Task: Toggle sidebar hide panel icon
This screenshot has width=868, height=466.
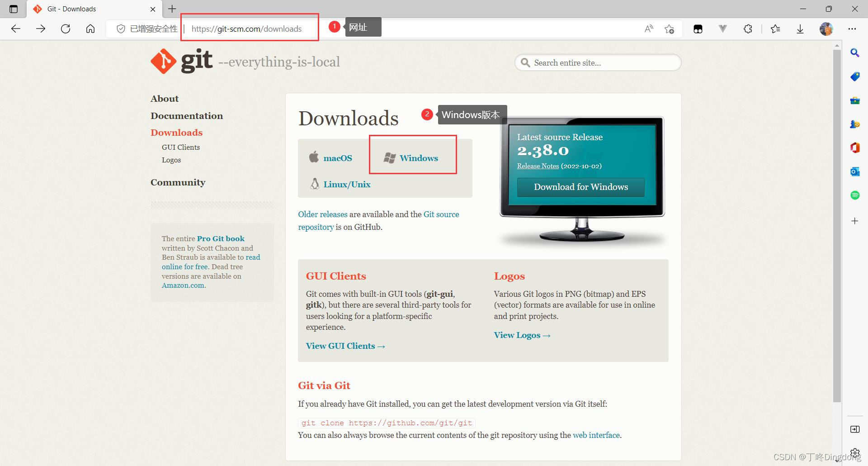Action: pyautogui.click(x=855, y=429)
